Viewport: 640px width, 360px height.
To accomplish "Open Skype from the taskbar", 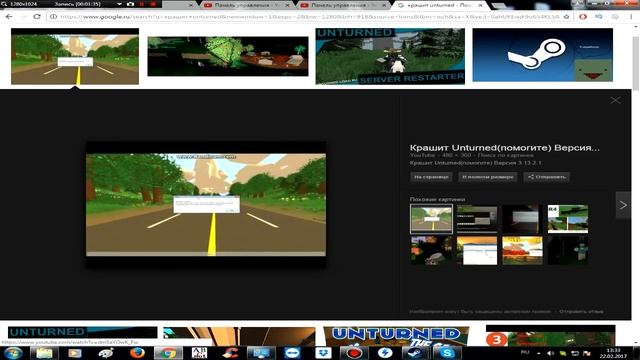I will [x=447, y=353].
